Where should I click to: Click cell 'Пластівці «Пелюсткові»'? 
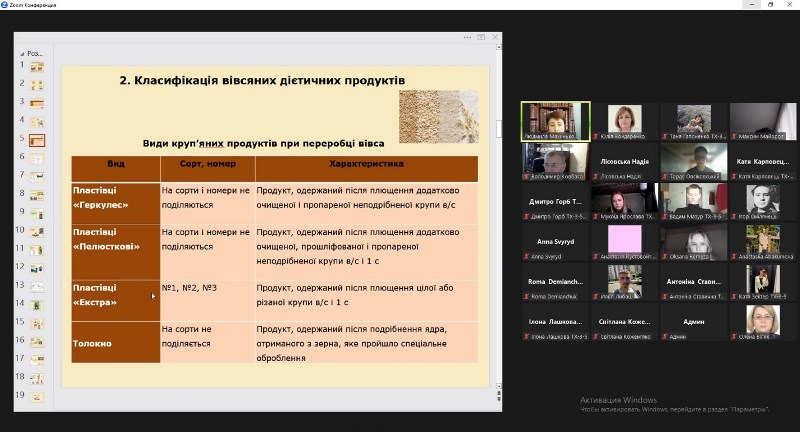click(116, 252)
